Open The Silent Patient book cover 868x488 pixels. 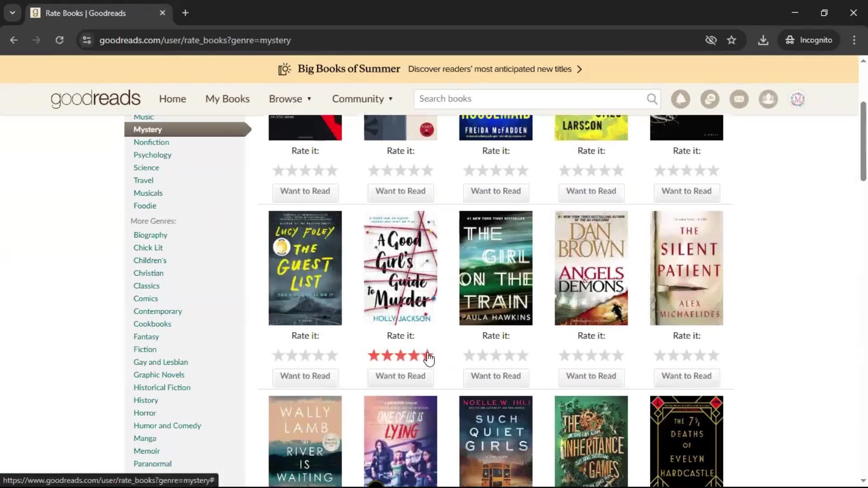[687, 268]
